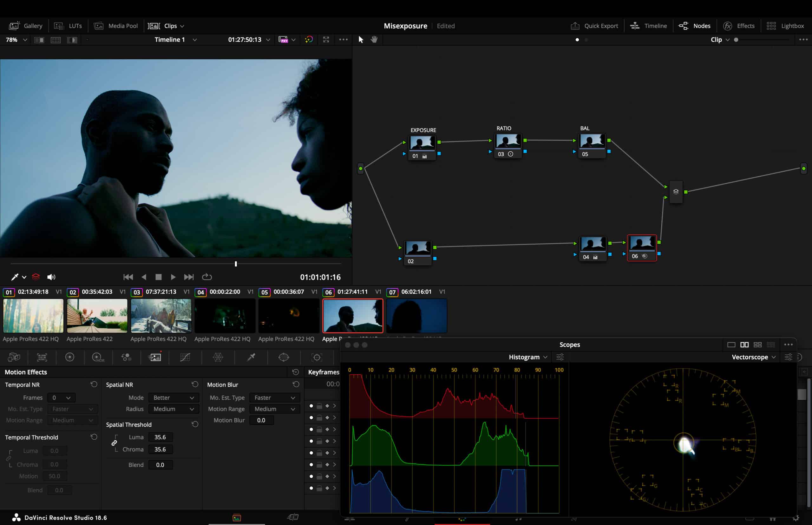Switch Scopes to two-up layout

744,345
